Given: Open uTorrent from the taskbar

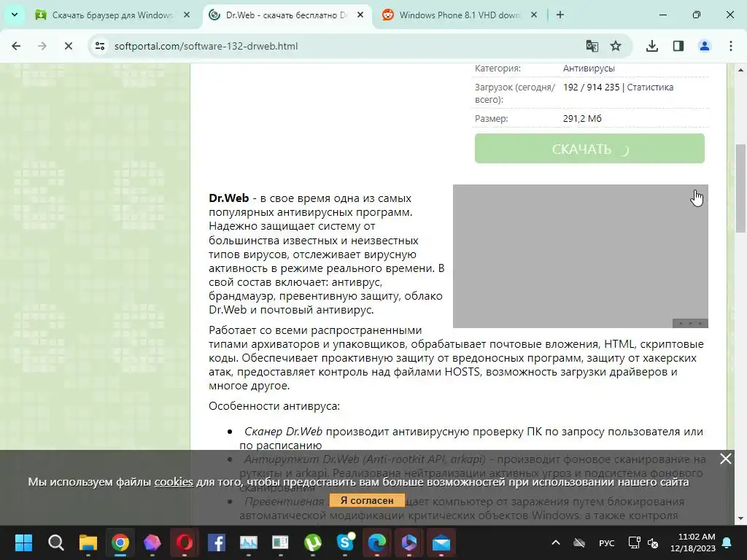Looking at the screenshot, I should click(312, 542).
